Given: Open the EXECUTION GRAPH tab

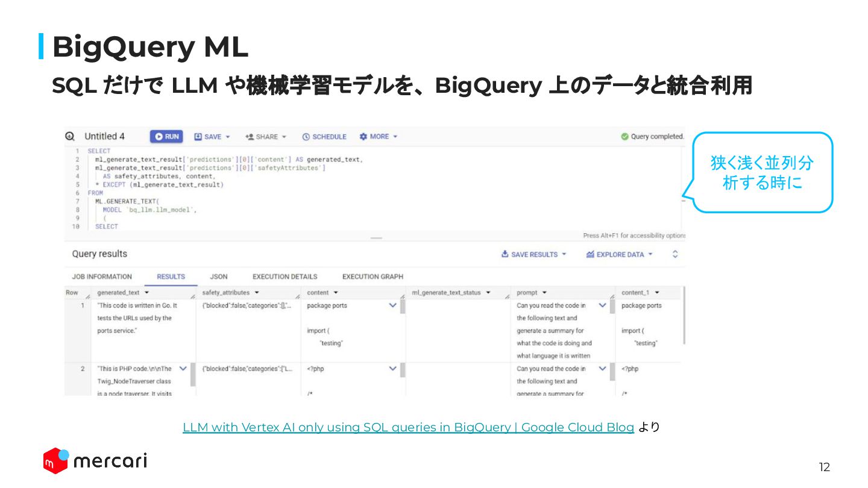Looking at the screenshot, I should [373, 277].
